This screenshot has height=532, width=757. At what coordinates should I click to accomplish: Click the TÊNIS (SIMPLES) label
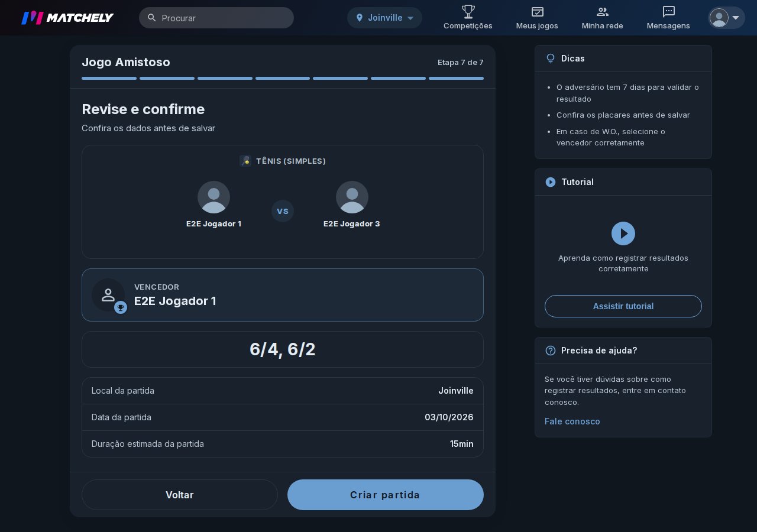[x=291, y=161]
